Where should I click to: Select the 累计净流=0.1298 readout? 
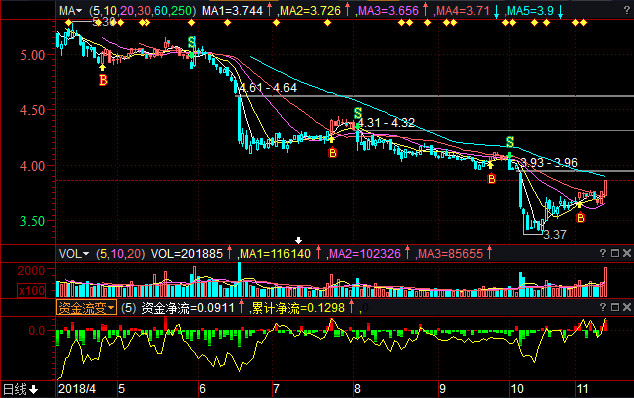coord(298,308)
